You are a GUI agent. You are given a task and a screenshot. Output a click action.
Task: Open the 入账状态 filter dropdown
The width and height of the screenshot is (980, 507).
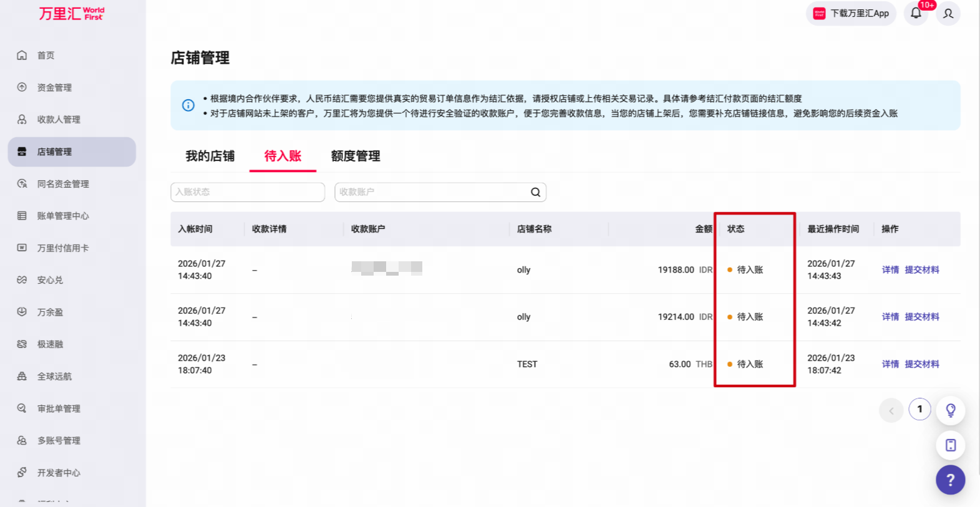(248, 192)
